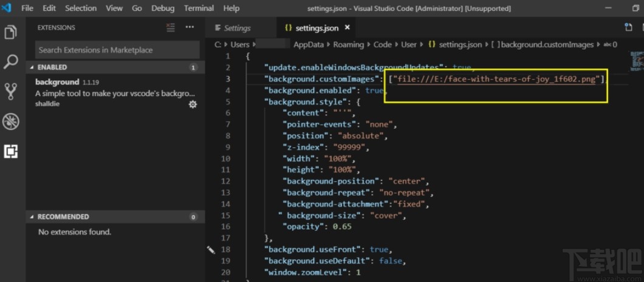Select the background extension entry
This screenshot has height=282, width=644.
point(115,93)
